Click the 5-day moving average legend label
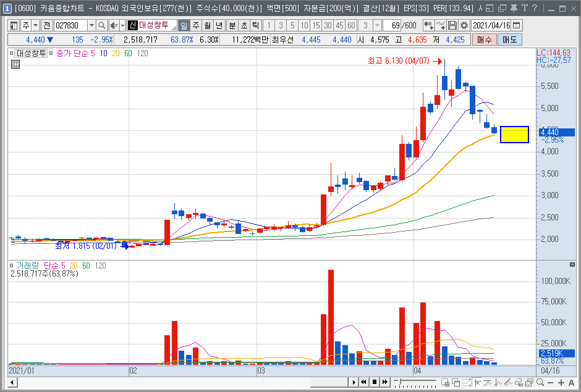 pyautogui.click(x=93, y=53)
